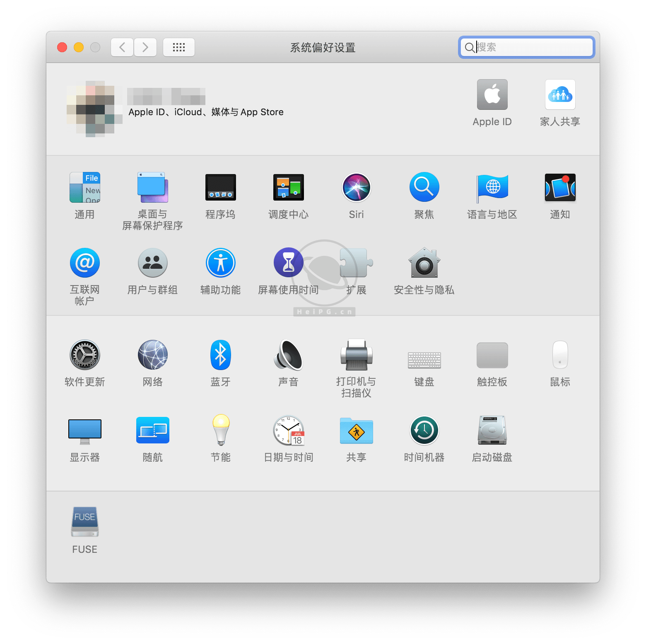
Task: Open 安全性与隐私 preferences
Action: 424,263
